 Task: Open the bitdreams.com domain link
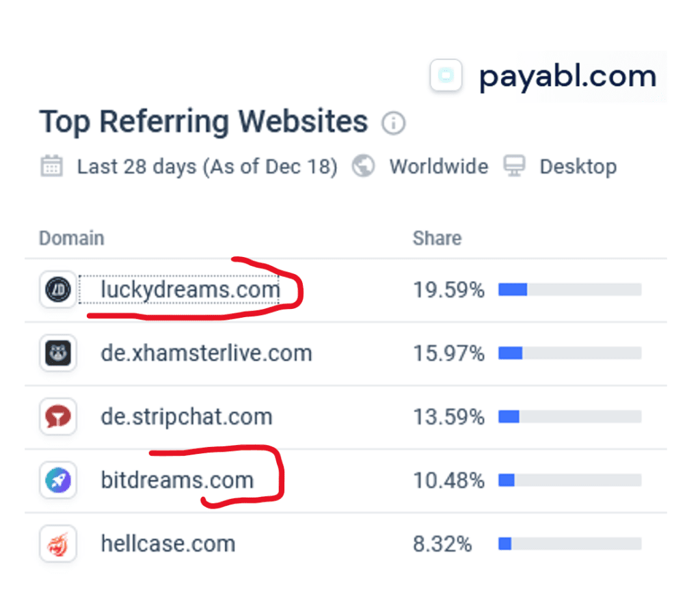[177, 480]
